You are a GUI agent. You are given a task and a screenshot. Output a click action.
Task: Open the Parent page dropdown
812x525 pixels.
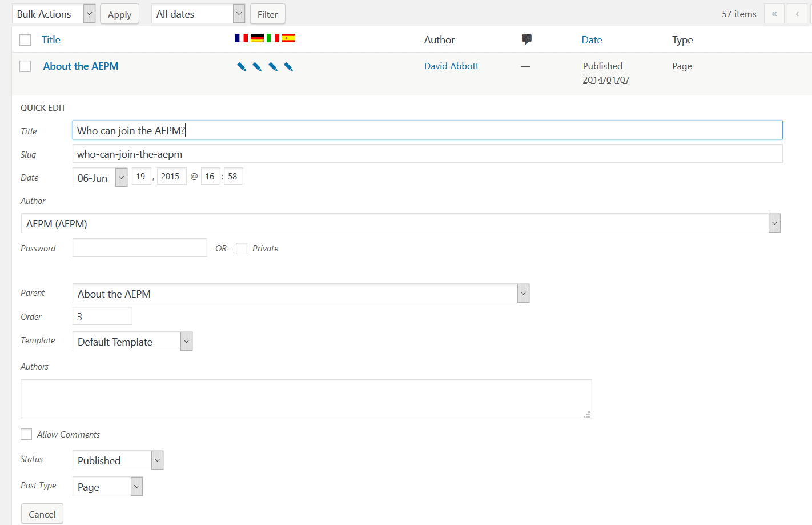(300, 294)
